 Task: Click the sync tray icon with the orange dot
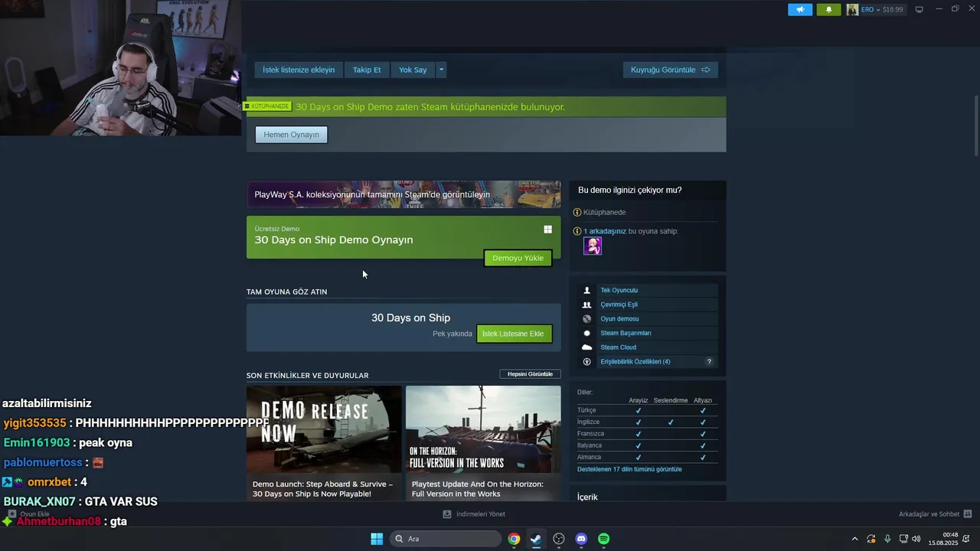(x=871, y=539)
